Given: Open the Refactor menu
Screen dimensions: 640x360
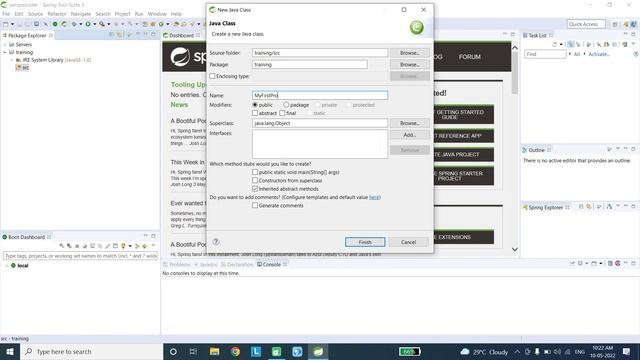Looking at the screenshot, I should 57,14.
